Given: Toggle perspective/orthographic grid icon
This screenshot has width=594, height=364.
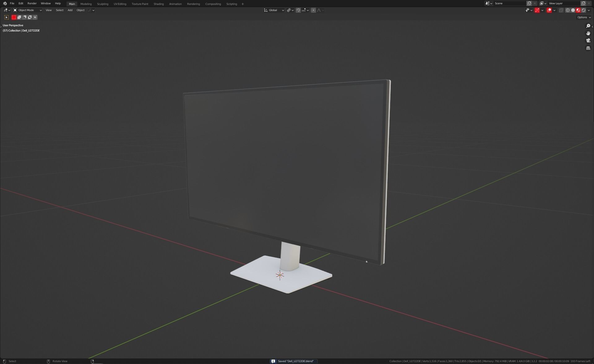Looking at the screenshot, I should (588, 48).
